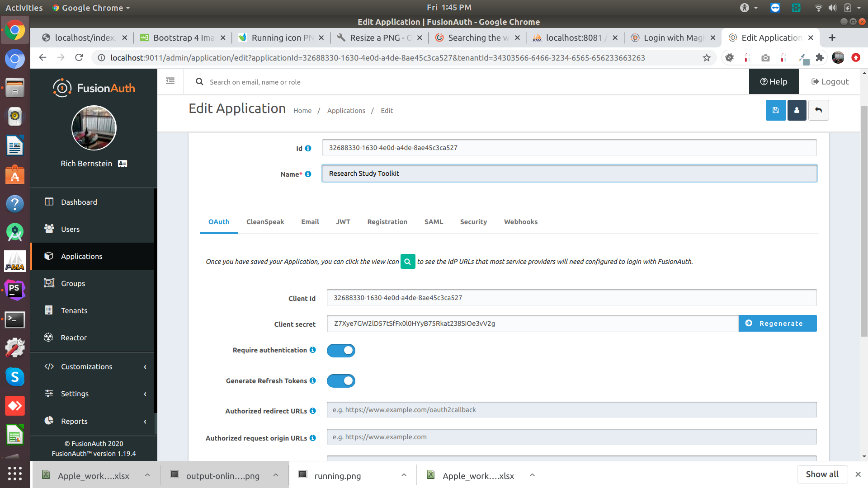
Task: Click the back arrow return button
Action: click(x=818, y=110)
